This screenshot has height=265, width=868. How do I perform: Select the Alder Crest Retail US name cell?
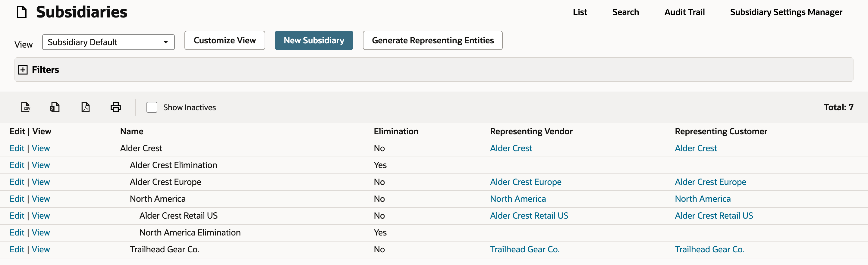pos(178,216)
